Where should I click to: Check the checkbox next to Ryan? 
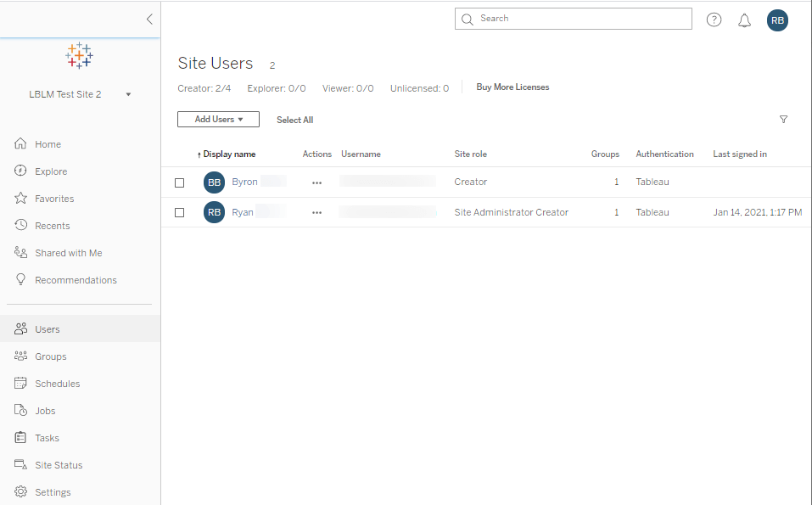[179, 212]
